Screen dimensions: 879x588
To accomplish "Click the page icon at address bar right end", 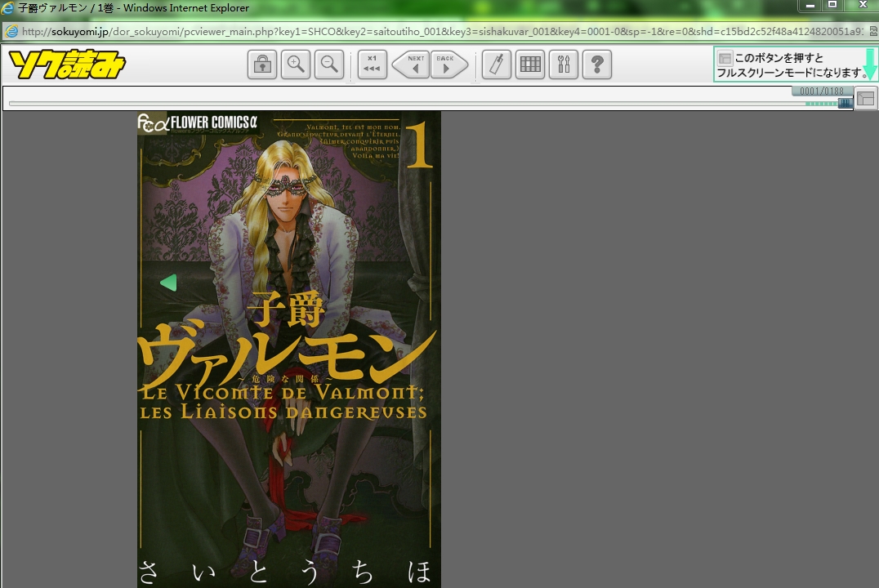I will (872, 31).
